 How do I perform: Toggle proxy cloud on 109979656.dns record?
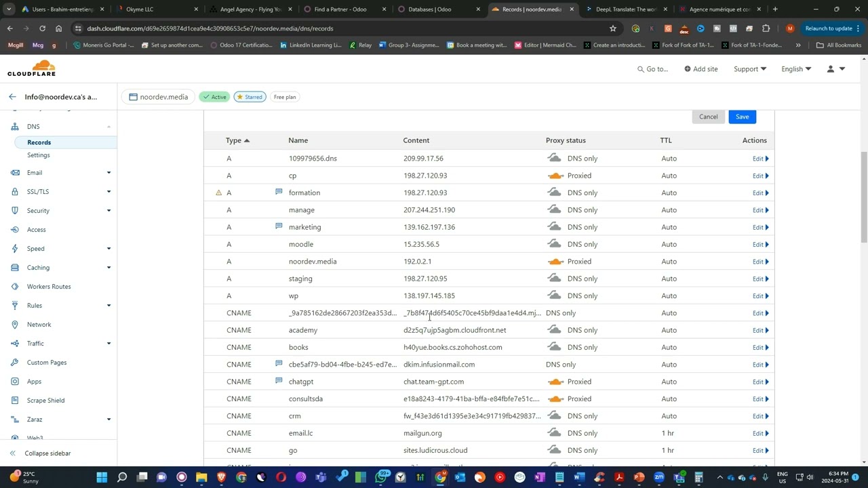point(555,158)
